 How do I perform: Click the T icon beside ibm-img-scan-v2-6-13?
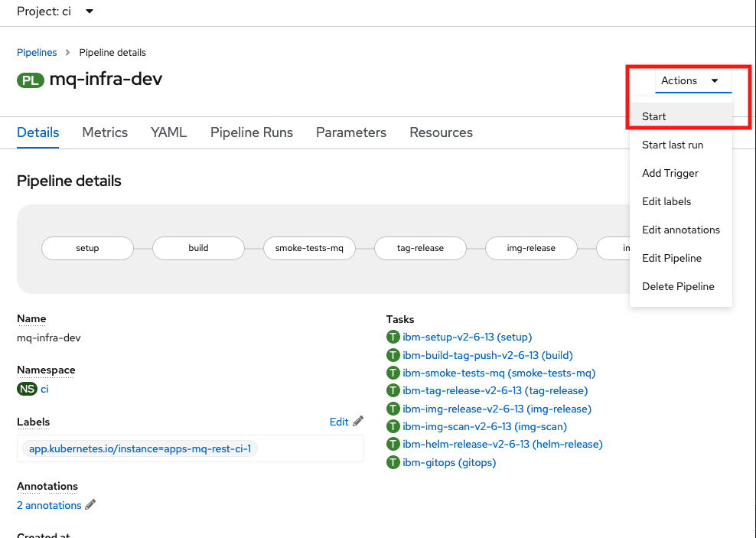[x=393, y=426]
